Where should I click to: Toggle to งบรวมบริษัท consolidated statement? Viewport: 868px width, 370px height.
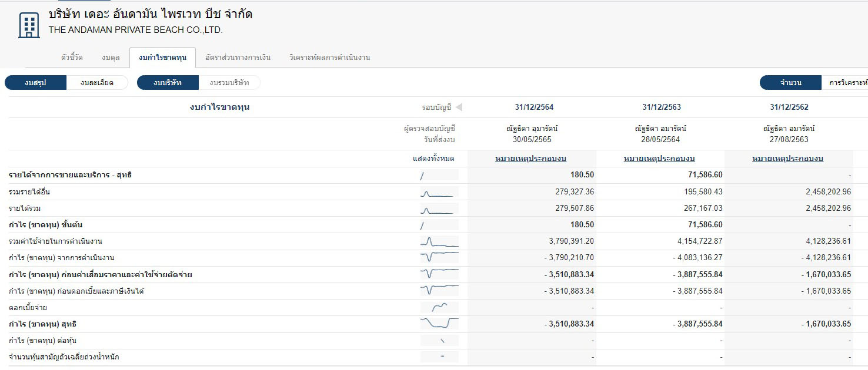pyautogui.click(x=229, y=83)
